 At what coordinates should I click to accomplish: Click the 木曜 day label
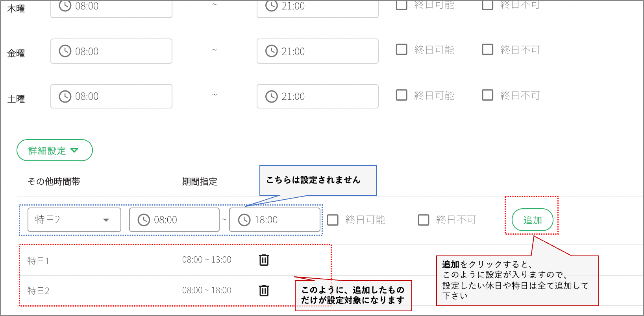tap(16, 9)
